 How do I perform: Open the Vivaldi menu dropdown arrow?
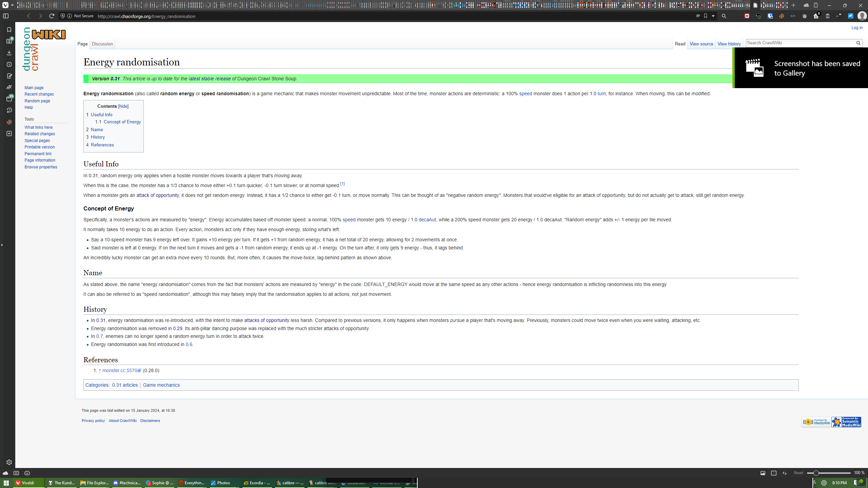pyautogui.click(x=12, y=5)
